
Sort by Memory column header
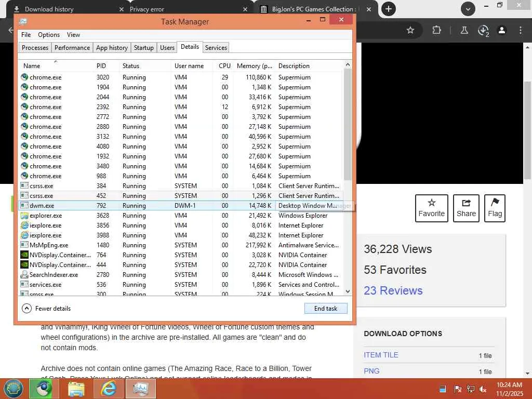pos(255,65)
